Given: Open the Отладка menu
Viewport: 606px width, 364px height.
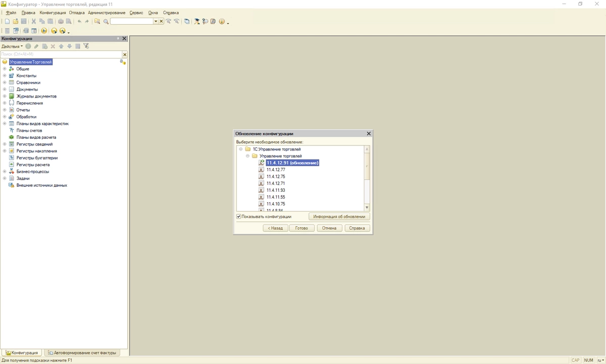Looking at the screenshot, I should coord(77,12).
